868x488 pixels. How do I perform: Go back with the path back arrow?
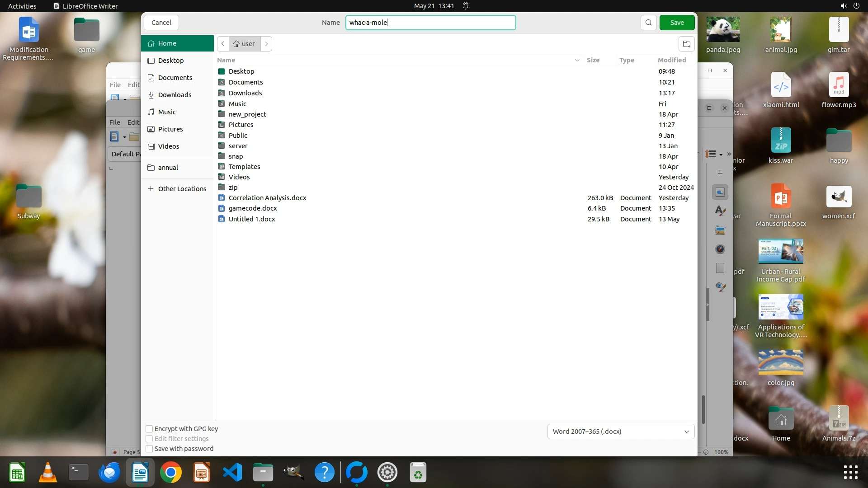(x=223, y=44)
